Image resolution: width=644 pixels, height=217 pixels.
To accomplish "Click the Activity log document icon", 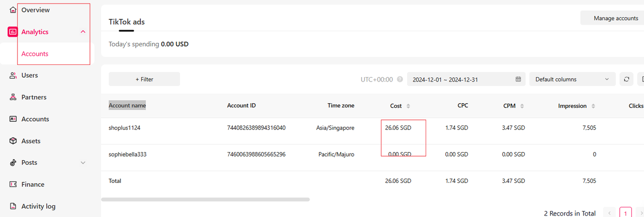I will pos(13,206).
